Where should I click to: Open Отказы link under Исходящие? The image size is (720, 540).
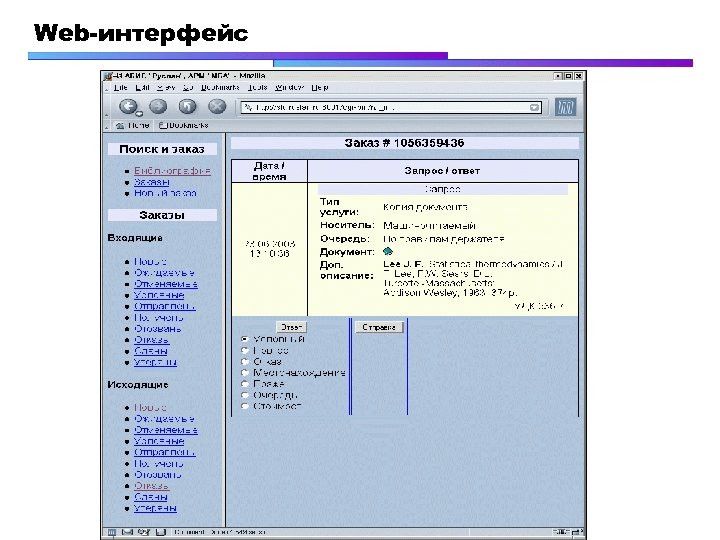152,486
